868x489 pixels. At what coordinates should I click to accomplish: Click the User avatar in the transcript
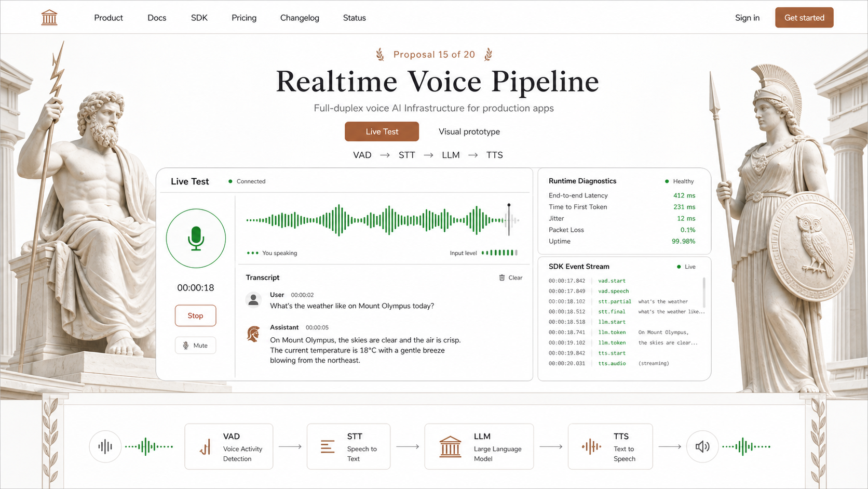tap(253, 300)
